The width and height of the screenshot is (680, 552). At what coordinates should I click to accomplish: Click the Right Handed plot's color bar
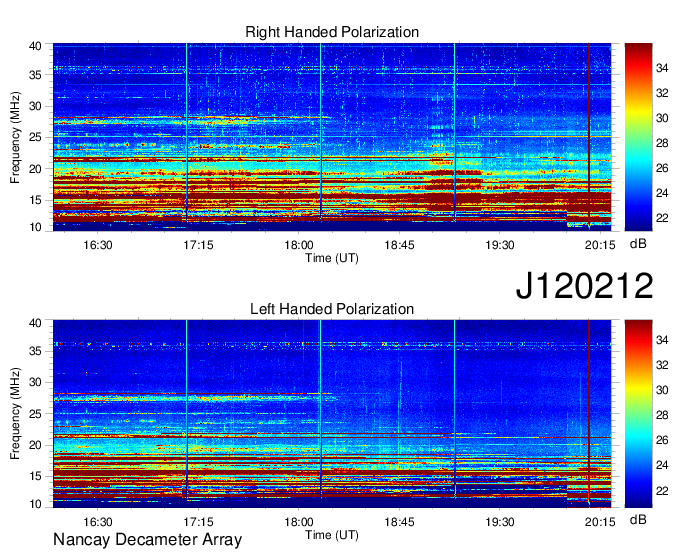pyautogui.click(x=638, y=137)
